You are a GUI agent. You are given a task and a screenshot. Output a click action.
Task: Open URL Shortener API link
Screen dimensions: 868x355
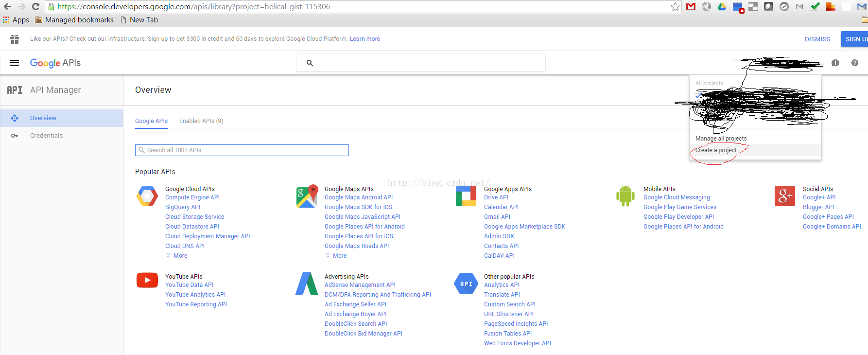[x=509, y=314]
